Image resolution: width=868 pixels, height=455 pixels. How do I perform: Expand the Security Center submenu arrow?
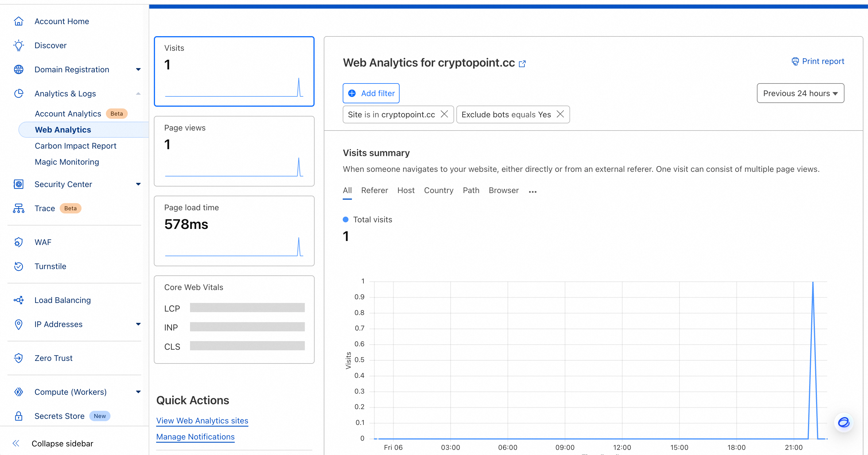coord(138,184)
